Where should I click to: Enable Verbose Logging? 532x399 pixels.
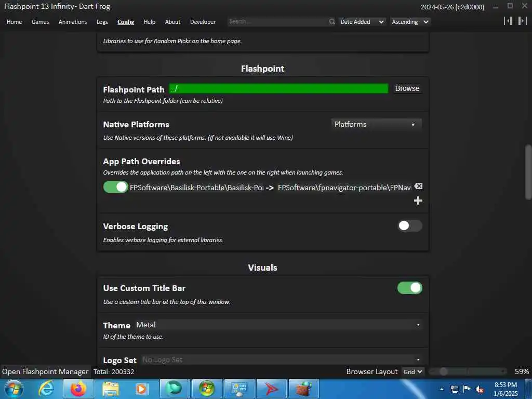(410, 225)
